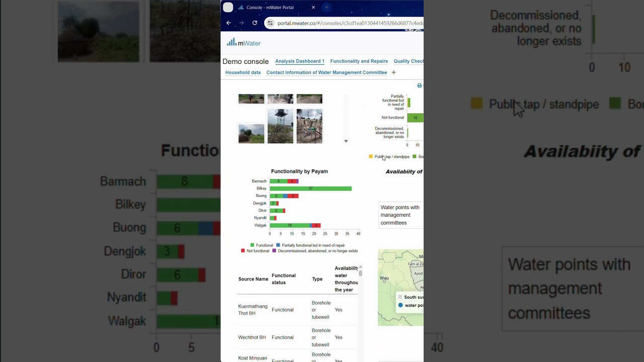644x362 pixels.
Task: Open a new browser tab
Action: click(x=327, y=8)
